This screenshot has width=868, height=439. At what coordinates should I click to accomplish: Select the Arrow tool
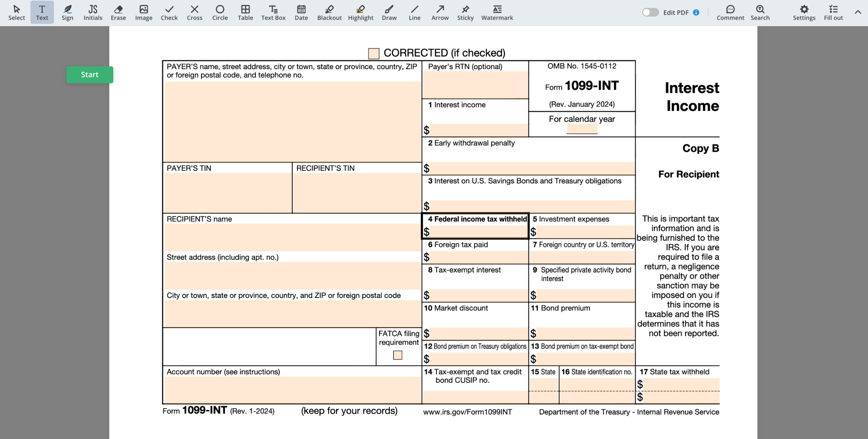click(x=440, y=13)
